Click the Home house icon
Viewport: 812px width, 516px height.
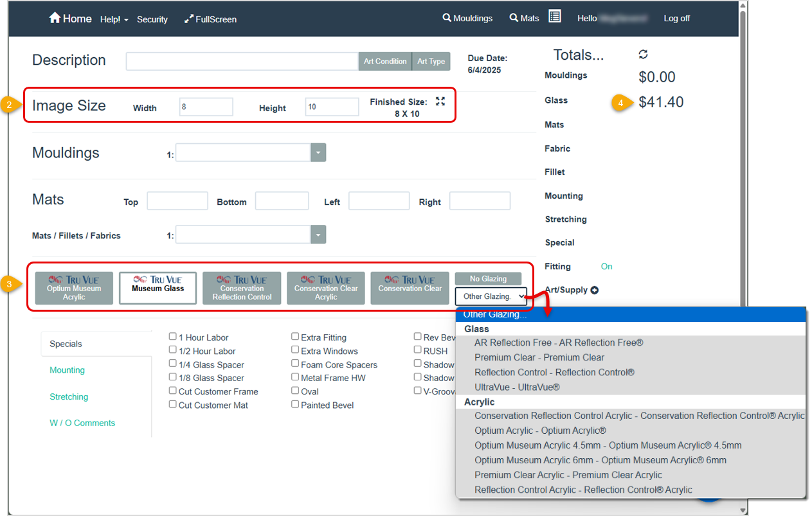tap(55, 18)
